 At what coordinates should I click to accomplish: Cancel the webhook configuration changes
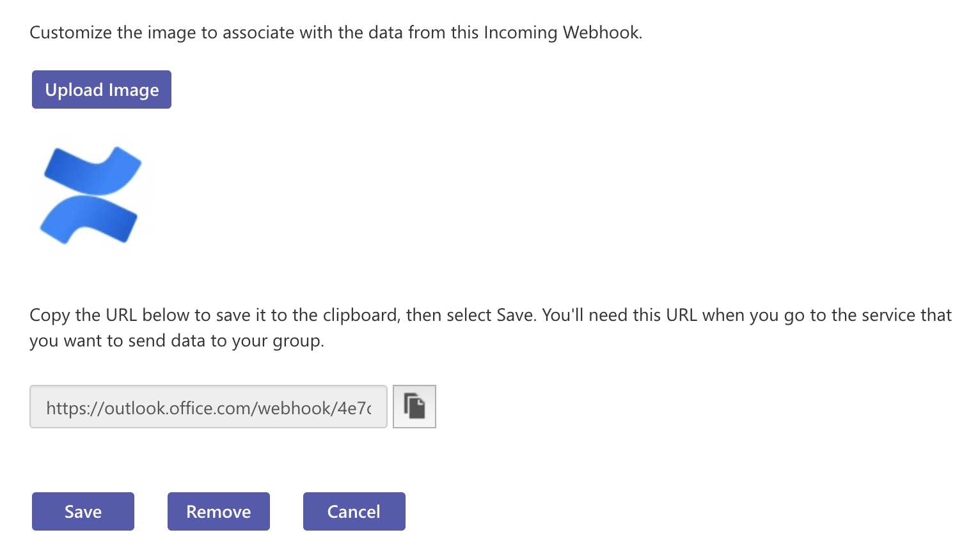point(354,511)
